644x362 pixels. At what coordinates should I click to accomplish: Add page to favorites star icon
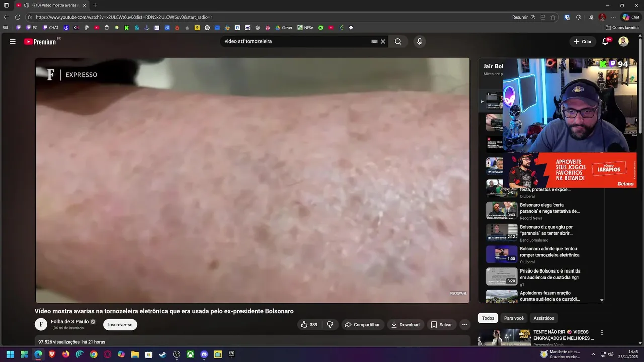553,17
